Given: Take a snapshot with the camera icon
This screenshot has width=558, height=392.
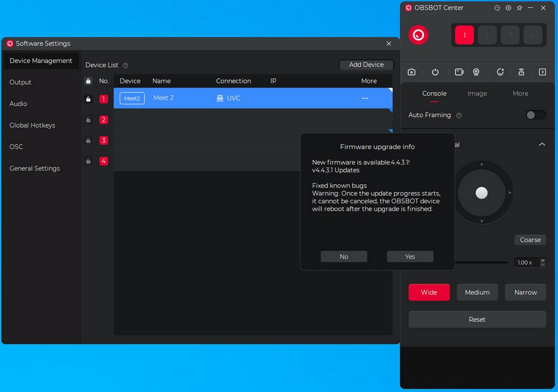Looking at the screenshot, I should click(411, 73).
